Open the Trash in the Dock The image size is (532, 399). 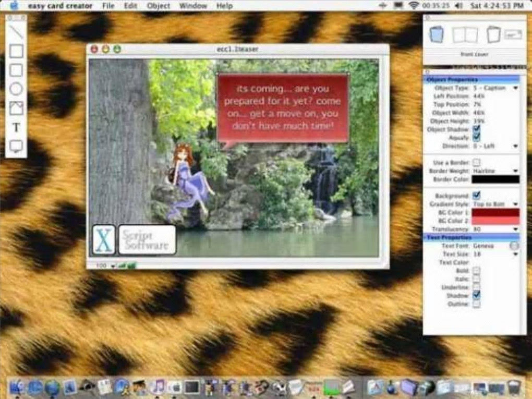point(515,387)
